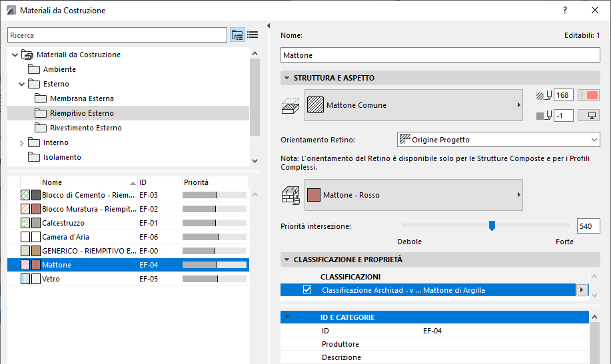Select the Riempitivo Esterno folder

(128, 113)
